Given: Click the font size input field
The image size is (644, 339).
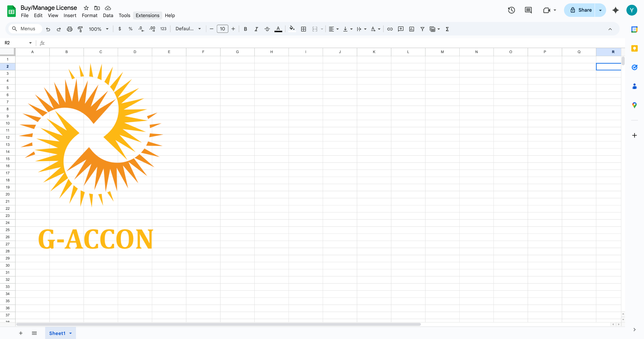Looking at the screenshot, I should click(x=222, y=29).
